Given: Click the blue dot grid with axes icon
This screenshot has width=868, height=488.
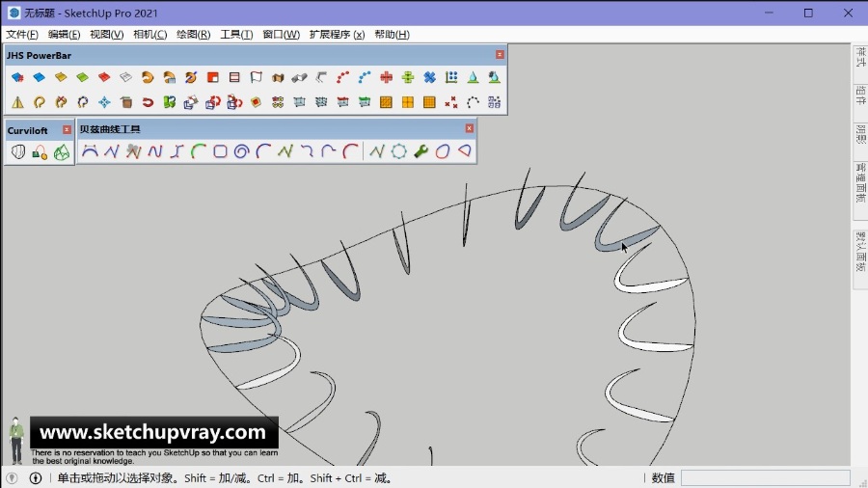Looking at the screenshot, I should [451, 77].
